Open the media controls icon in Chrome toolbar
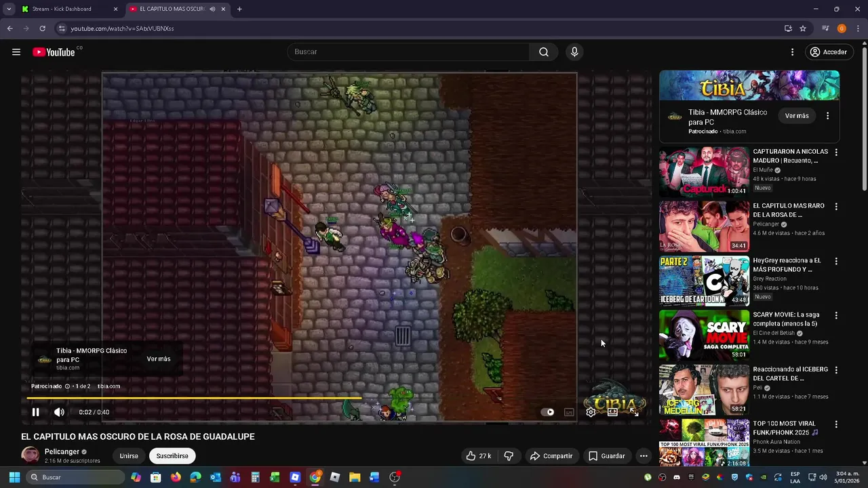This screenshot has width=868, height=488. pos(825,28)
